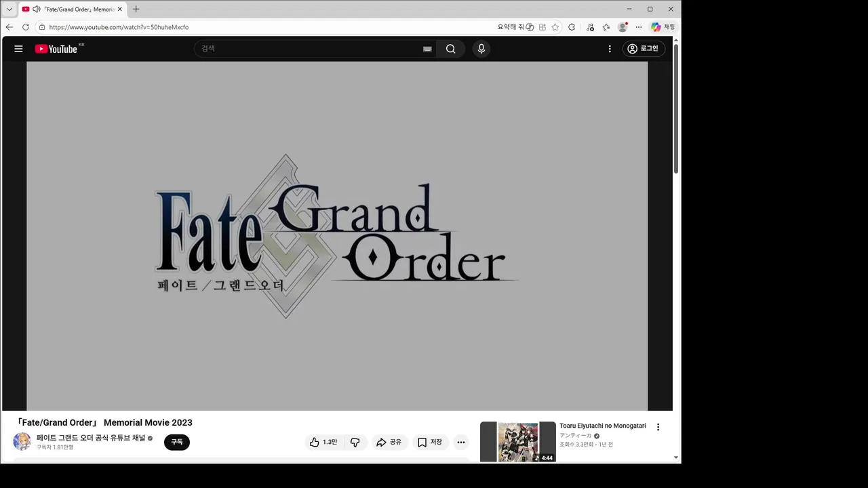Mute the tab via speaker icon

[36, 9]
